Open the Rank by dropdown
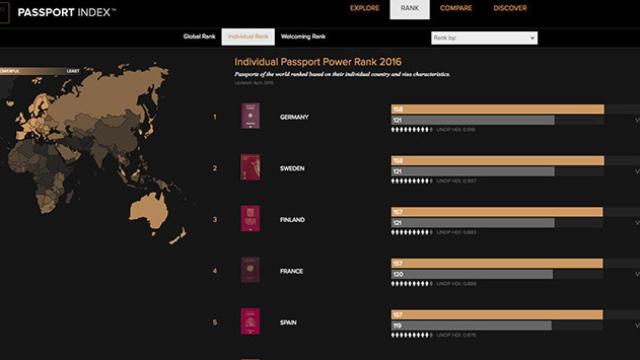Screen dimensions: 640x360 [484, 38]
